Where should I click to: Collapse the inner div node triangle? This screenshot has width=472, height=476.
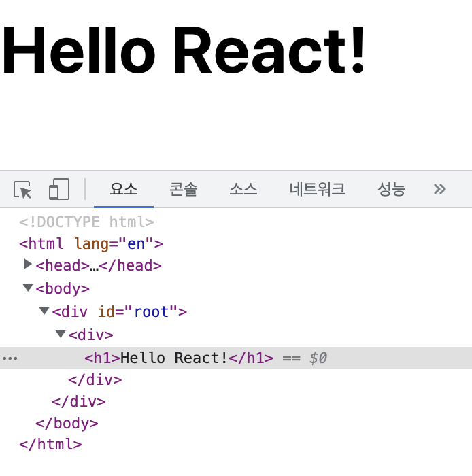point(61,334)
